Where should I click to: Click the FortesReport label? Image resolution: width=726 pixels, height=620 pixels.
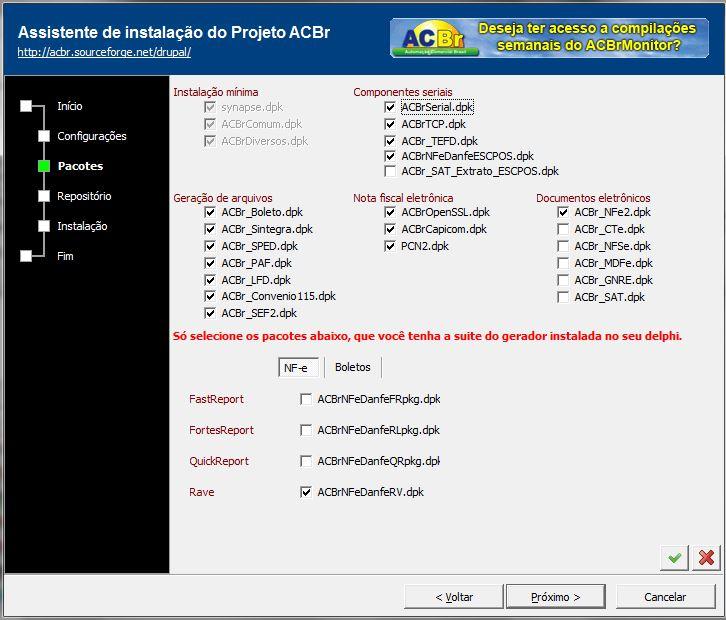click(x=221, y=430)
